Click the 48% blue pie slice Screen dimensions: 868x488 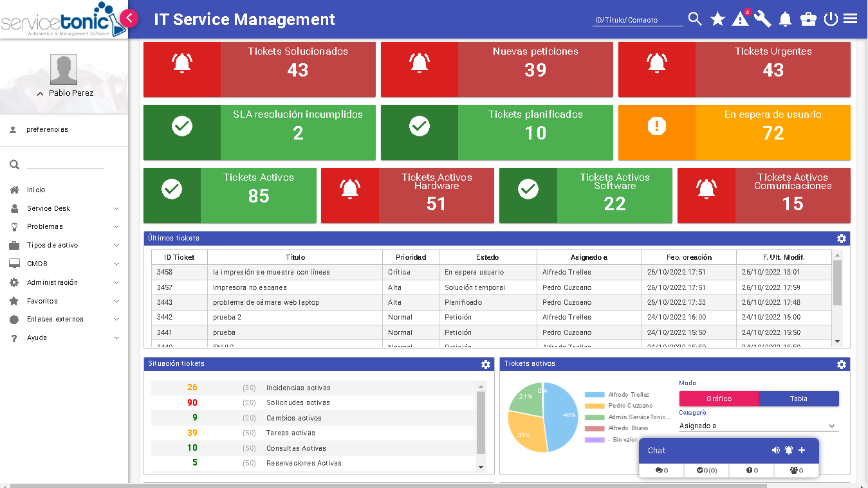click(561, 417)
